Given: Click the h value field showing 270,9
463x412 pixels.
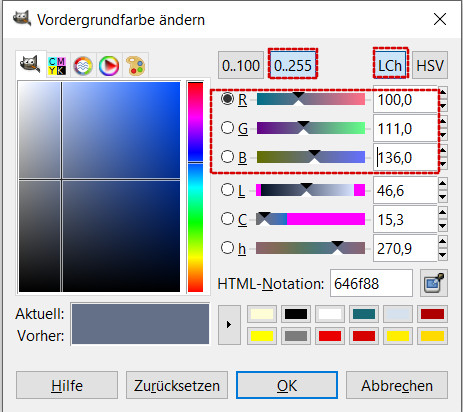Looking at the screenshot, I should [405, 248].
